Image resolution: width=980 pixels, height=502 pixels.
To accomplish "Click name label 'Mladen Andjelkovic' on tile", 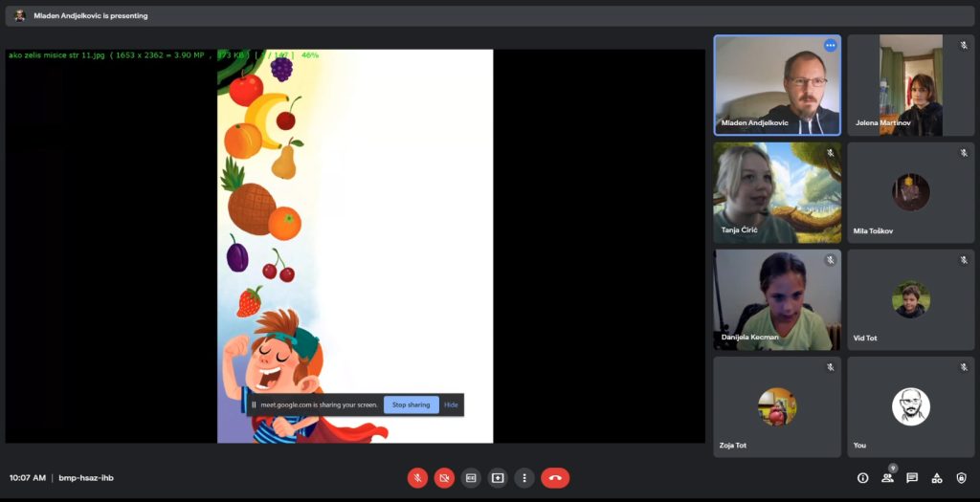I will (x=754, y=123).
